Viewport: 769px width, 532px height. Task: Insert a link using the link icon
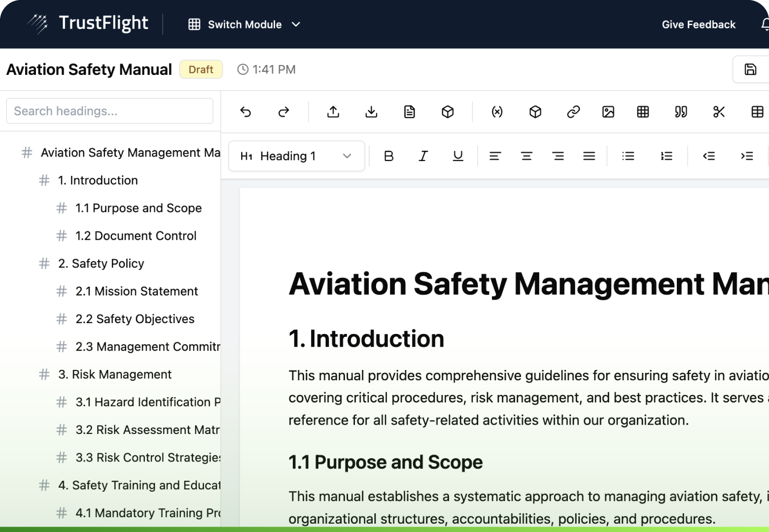pos(573,112)
